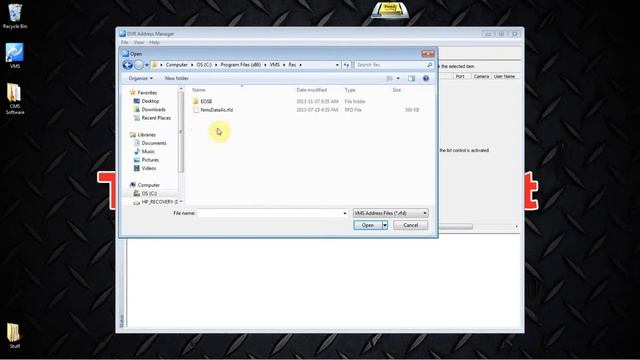Image resolution: width=640 pixels, height=360 pixels.
Task: Select the .rfd file in list
Action: click(213, 110)
